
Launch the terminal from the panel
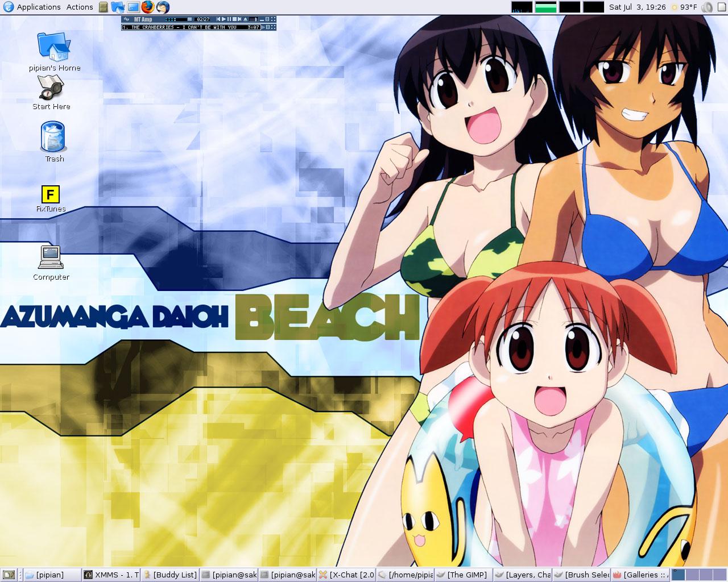pos(133,7)
